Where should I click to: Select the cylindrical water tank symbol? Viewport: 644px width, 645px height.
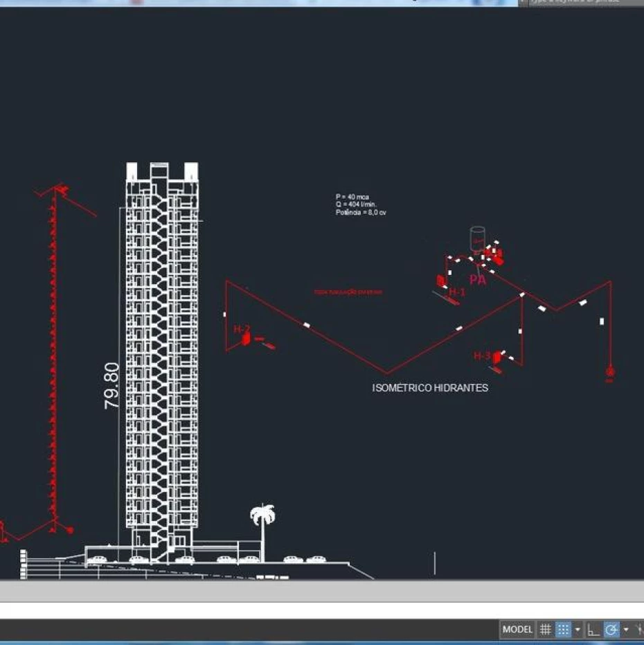coord(477,238)
